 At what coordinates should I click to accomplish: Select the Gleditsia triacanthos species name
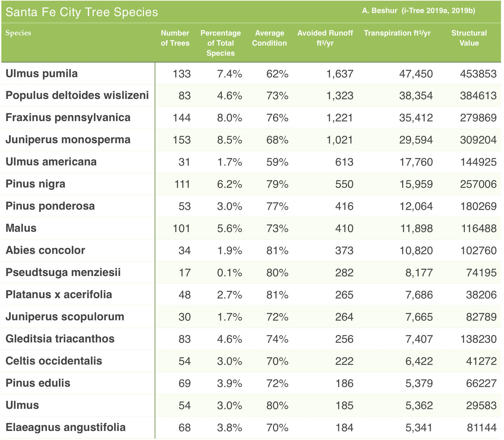pos(60,339)
